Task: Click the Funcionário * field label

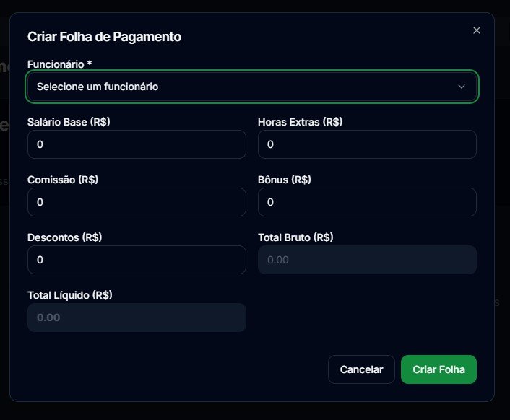Action: (x=59, y=64)
